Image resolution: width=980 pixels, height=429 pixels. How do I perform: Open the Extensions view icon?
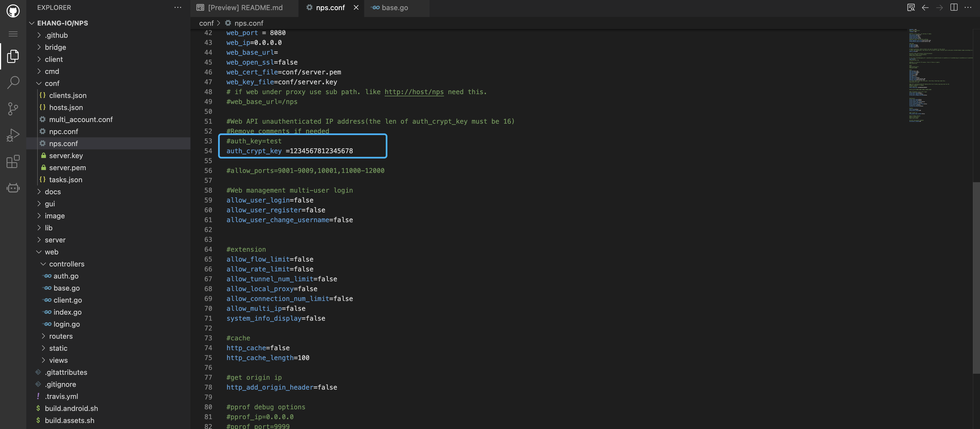click(13, 162)
